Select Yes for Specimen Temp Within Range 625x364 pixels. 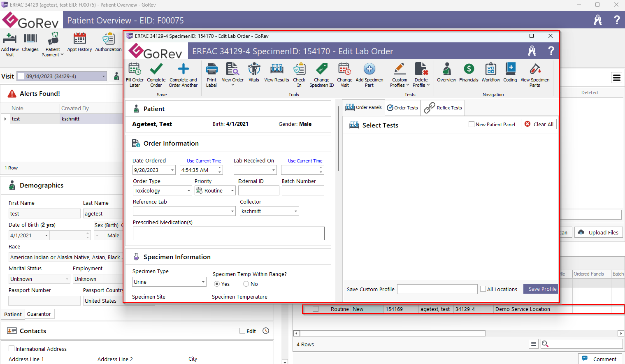point(217,284)
